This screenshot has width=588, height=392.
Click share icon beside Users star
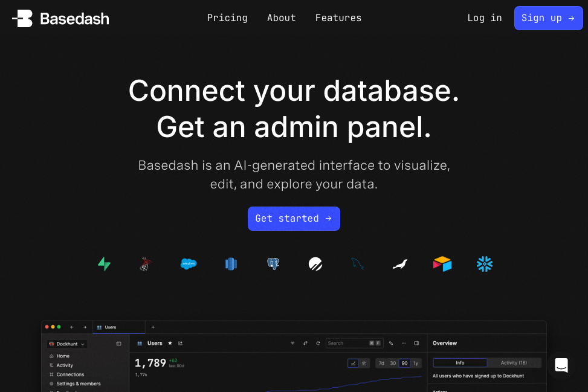pos(180,343)
